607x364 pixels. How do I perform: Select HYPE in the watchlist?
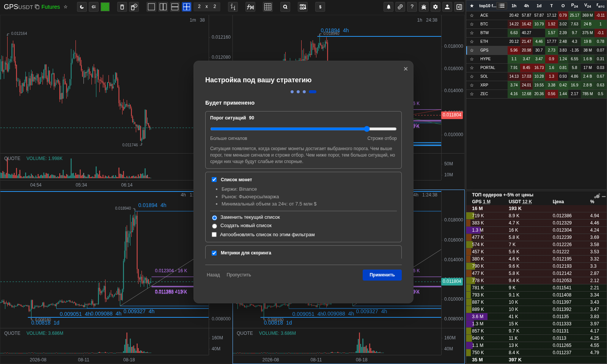click(x=485, y=59)
